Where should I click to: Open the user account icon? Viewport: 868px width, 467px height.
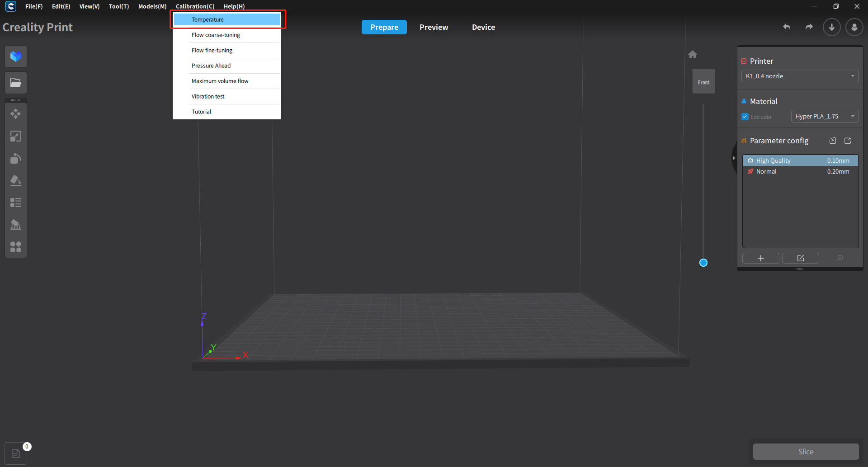(x=854, y=27)
